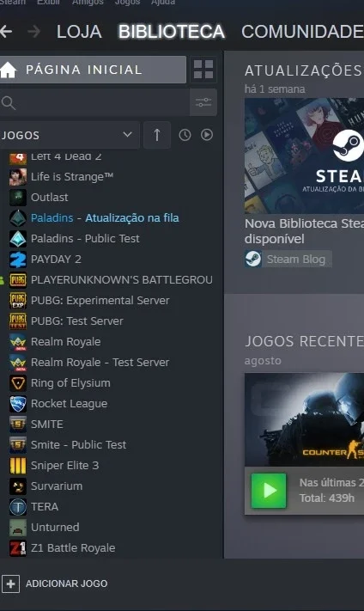
Task: Click the PAYDAY 2 icon
Action: [18, 260]
